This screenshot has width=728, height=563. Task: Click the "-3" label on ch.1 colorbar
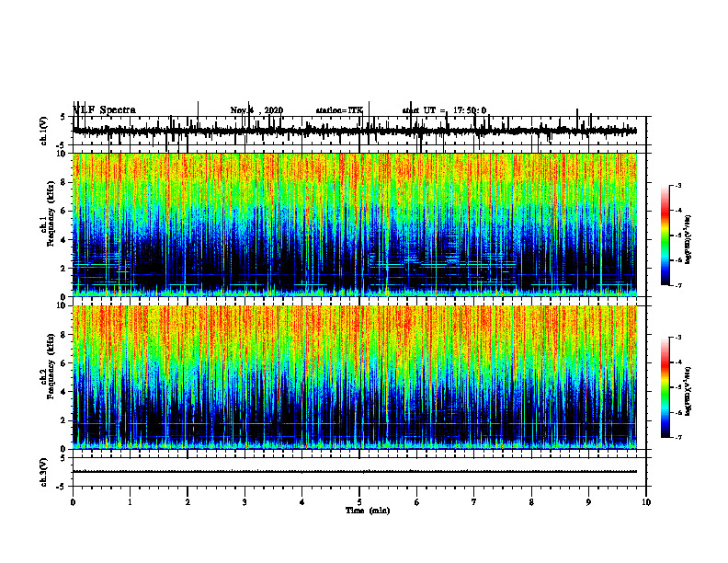[678, 185]
